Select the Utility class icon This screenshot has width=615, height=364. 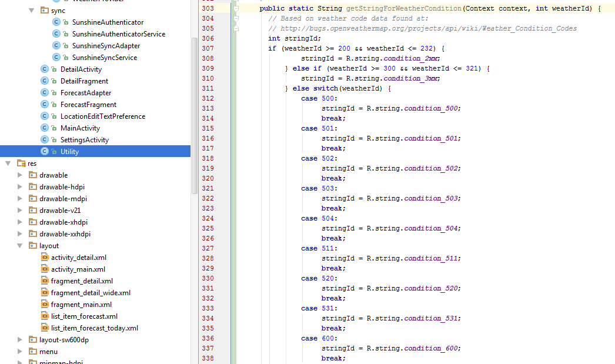pyautogui.click(x=44, y=151)
